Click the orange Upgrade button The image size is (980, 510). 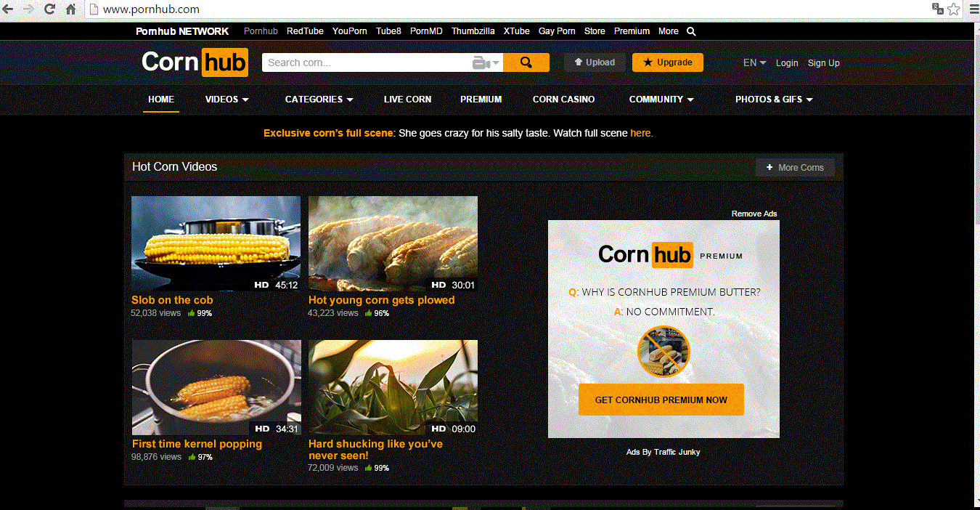click(668, 62)
